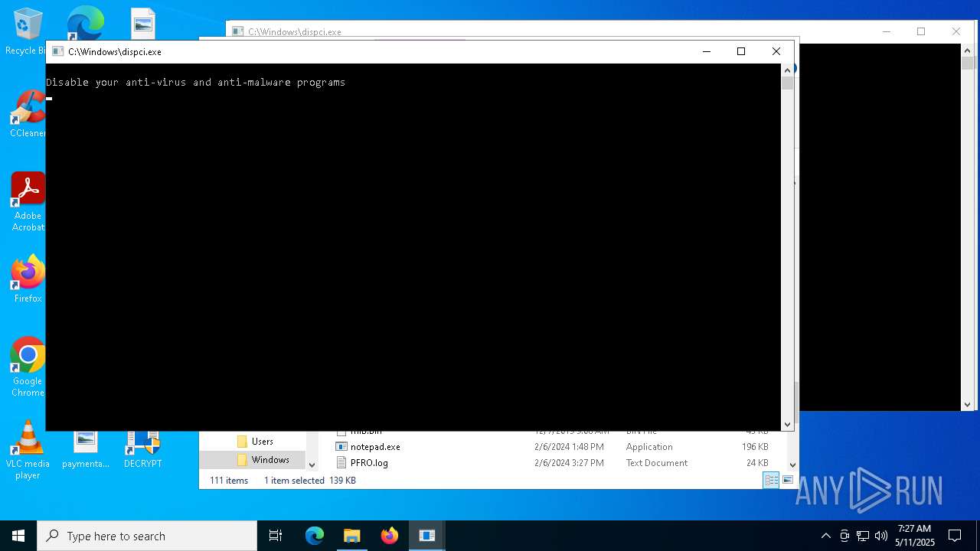The width and height of the screenshot is (980, 551).
Task: Click the '24 KB' size of PFRO.log
Action: click(x=757, y=463)
